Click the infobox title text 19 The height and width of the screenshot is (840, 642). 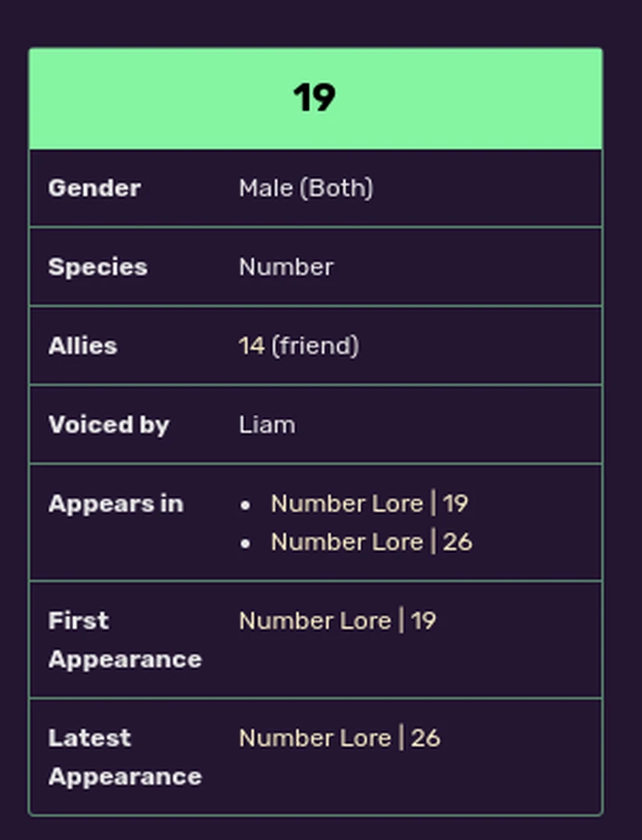point(315,98)
